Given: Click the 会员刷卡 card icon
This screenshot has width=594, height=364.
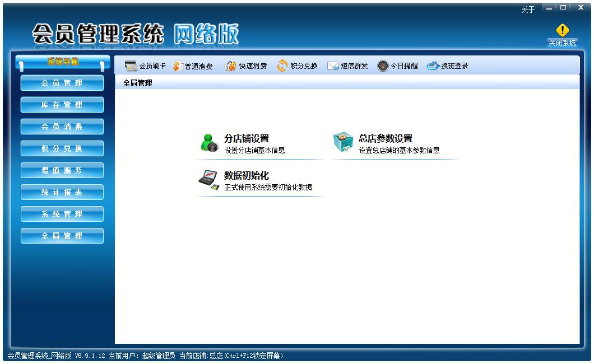Looking at the screenshot, I should click(x=131, y=66).
